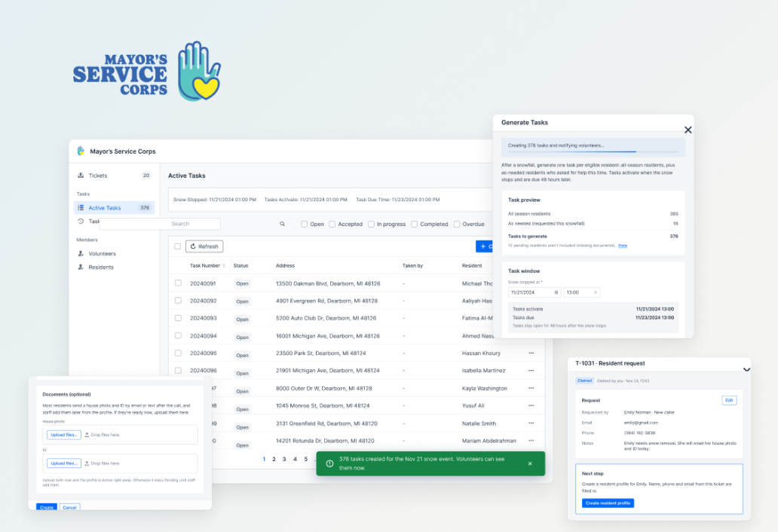Check the select-all tasks checkbox
Screen dimensions: 778x532
pos(178,246)
